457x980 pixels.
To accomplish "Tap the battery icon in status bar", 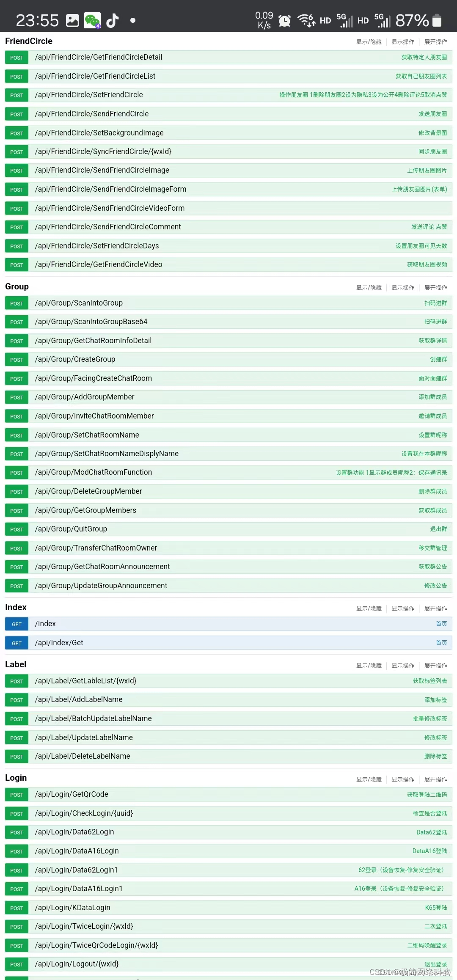I will [x=437, y=20].
